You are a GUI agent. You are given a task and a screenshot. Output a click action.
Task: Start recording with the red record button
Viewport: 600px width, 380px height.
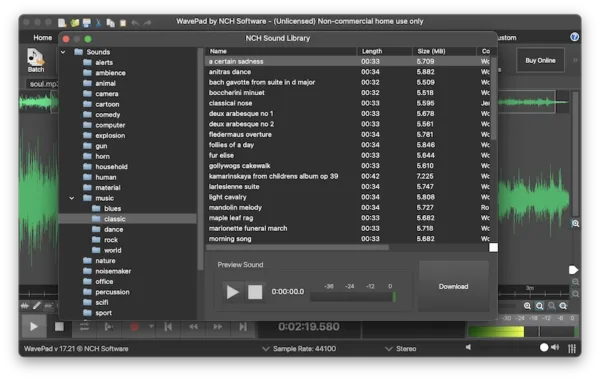tap(134, 327)
